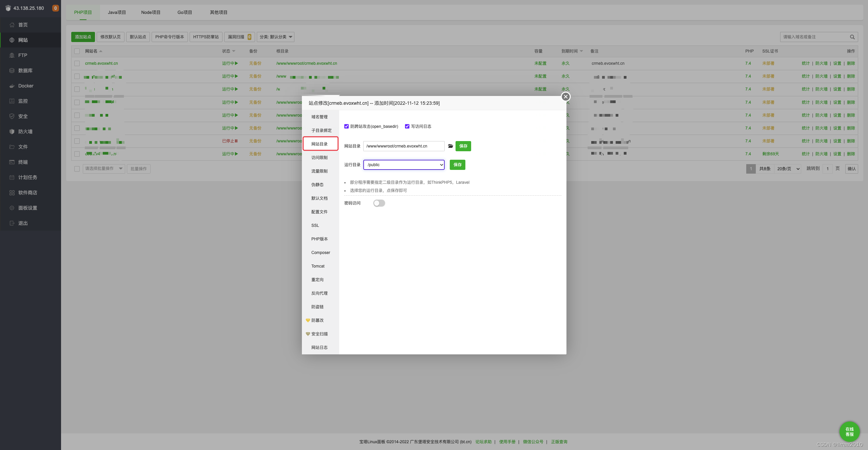This screenshot has width=868, height=450.
Task: Open the 文件 sidebar item
Action: pyautogui.click(x=31, y=147)
